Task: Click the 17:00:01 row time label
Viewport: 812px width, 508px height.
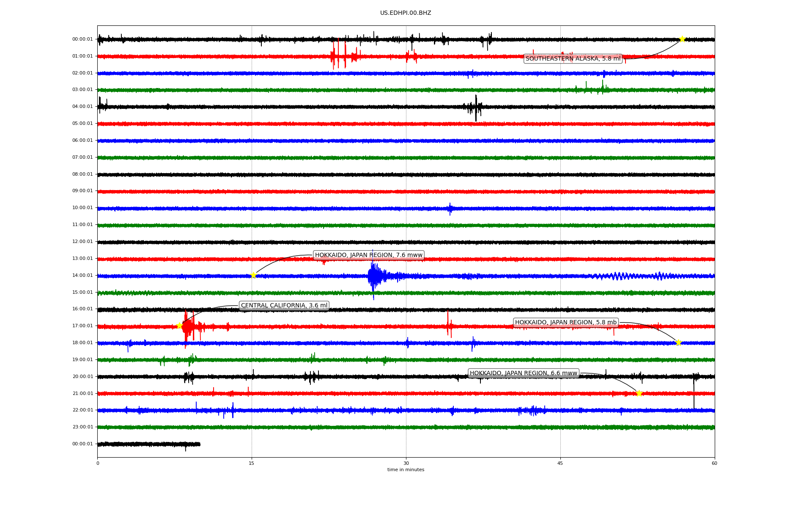Action: point(82,326)
